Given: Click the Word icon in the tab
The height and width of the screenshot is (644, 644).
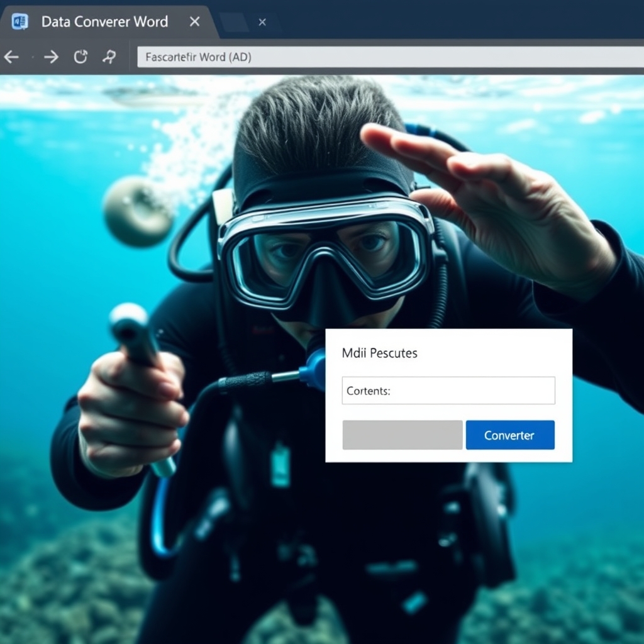Looking at the screenshot, I should coord(19,22).
